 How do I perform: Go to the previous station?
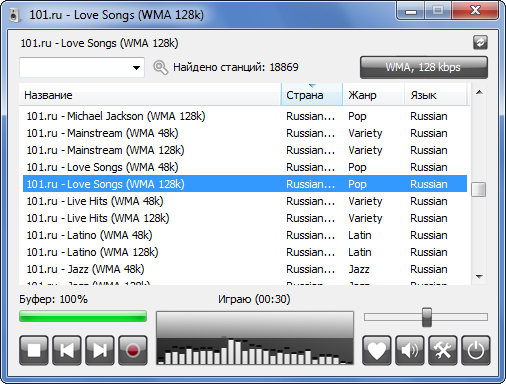click(x=67, y=350)
